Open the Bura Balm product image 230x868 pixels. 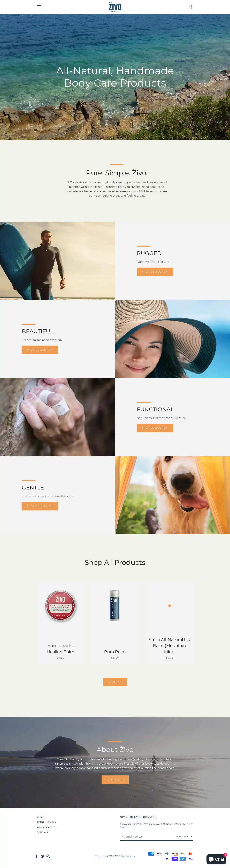(115, 606)
